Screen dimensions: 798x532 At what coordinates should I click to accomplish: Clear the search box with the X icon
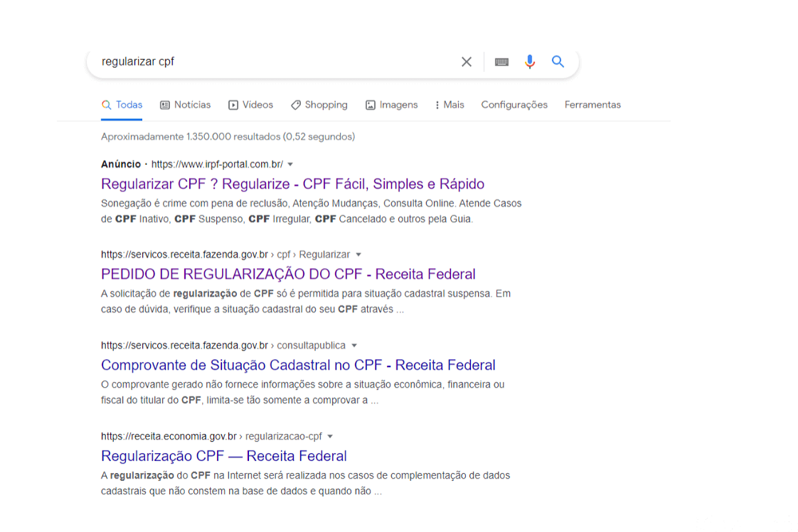pyautogui.click(x=466, y=62)
